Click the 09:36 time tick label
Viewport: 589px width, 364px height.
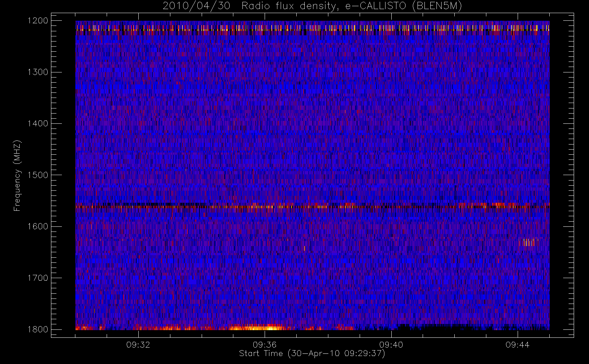point(265,345)
